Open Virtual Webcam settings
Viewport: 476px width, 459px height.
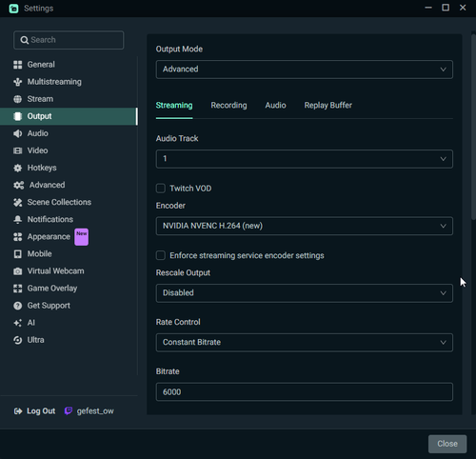[69, 271]
